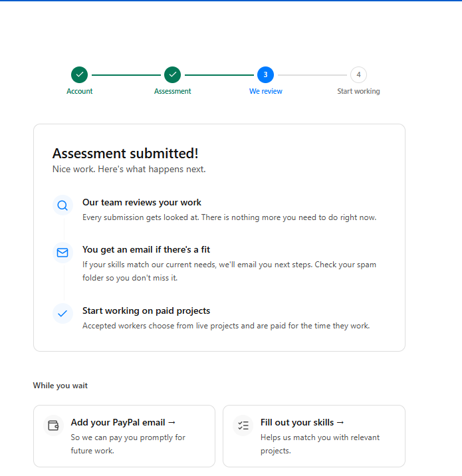This screenshot has height=476, width=462.
Task: Click the We review step label
Action: click(266, 91)
